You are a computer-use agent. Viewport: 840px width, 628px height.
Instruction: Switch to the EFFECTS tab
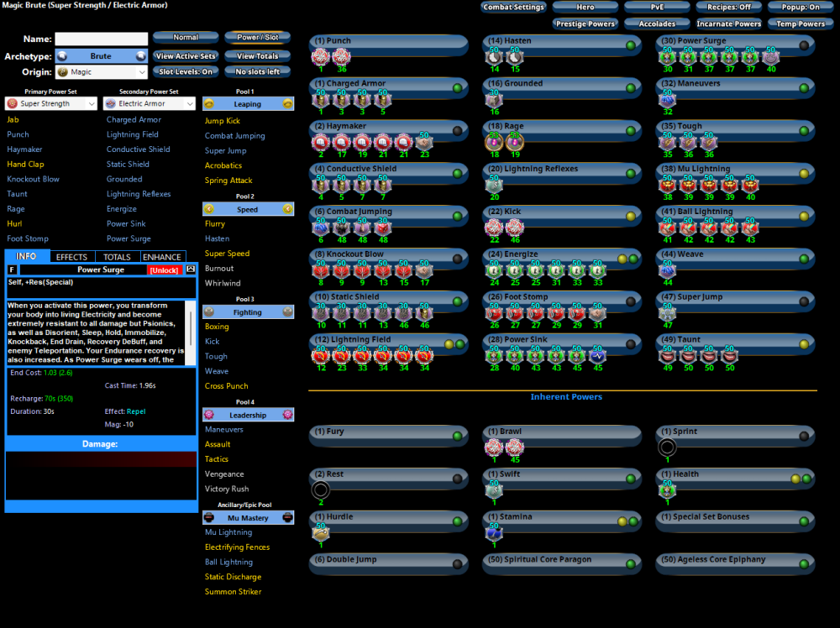point(71,257)
